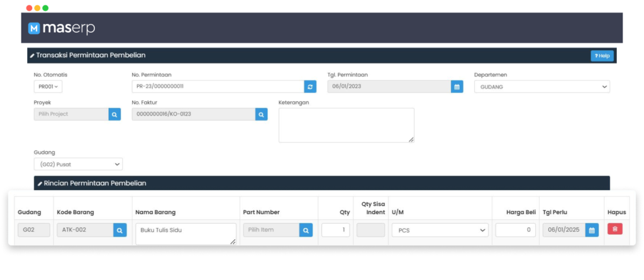Click the Rincian Permintaan Pembelian heading
644x280 pixels.
tap(95, 183)
